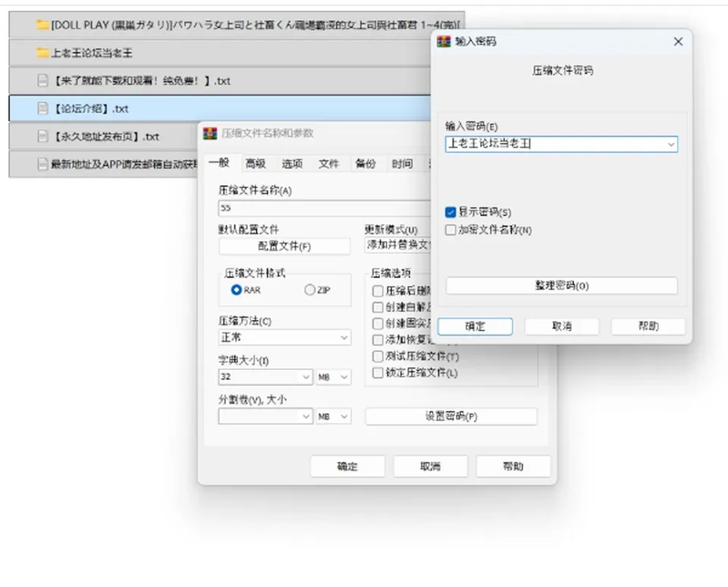
Task: Click the WinRAR icon in the 输入密码 title bar
Action: click(x=444, y=41)
